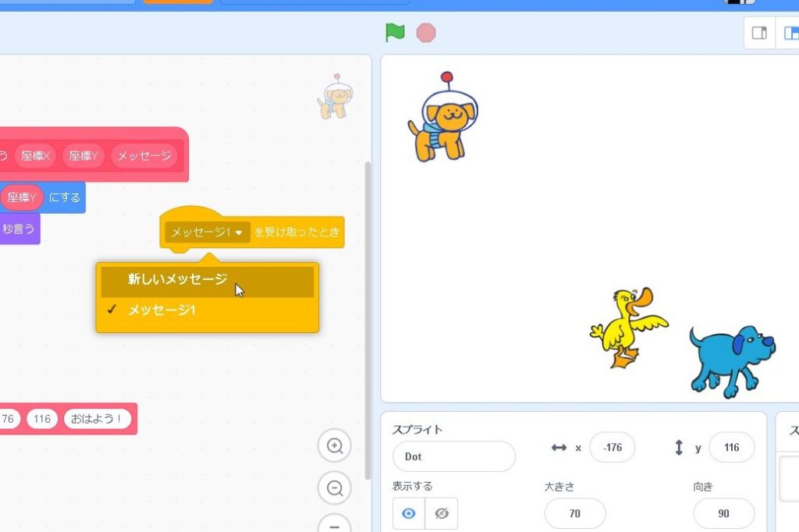This screenshot has height=532, width=799.
Task: Show the sprite using the eye icon
Action: [409, 513]
